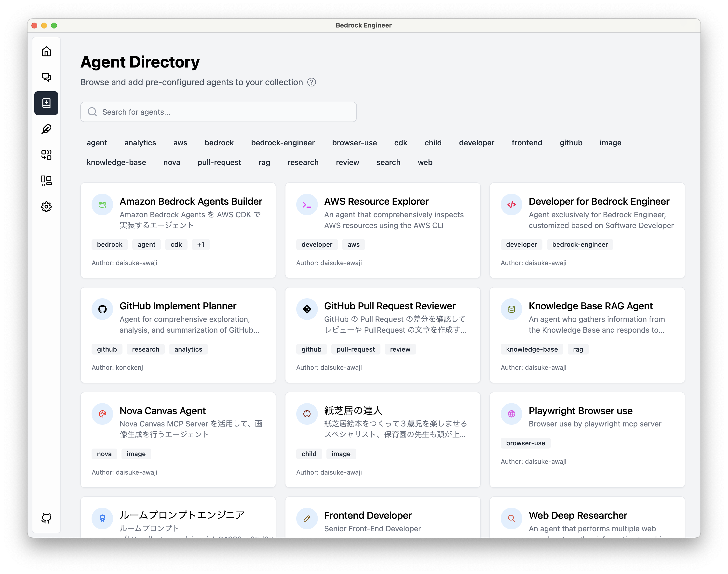
Task: Click the GitHub cat icon at sidebar bottom
Action: point(46,518)
